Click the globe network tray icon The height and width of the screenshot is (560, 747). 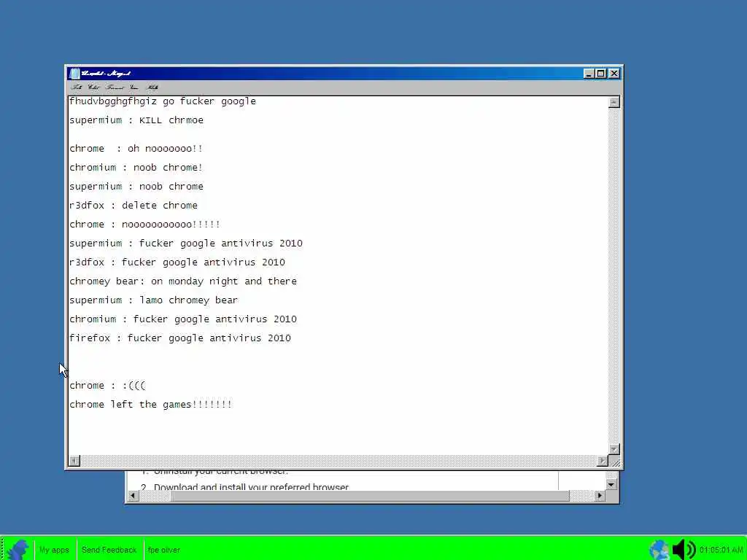pos(659,550)
